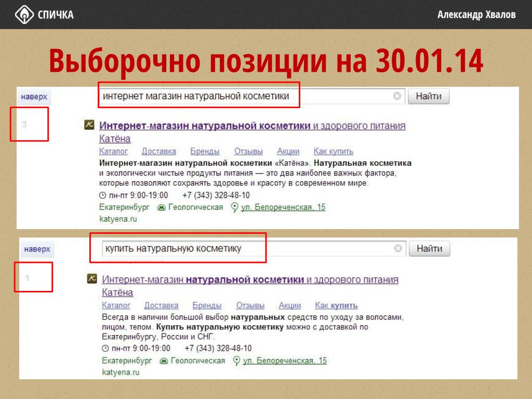Image resolution: width=532 pixels, height=399 pixels.
Task: Click the 'Геологическая' station name in the second result
Action: (198, 361)
